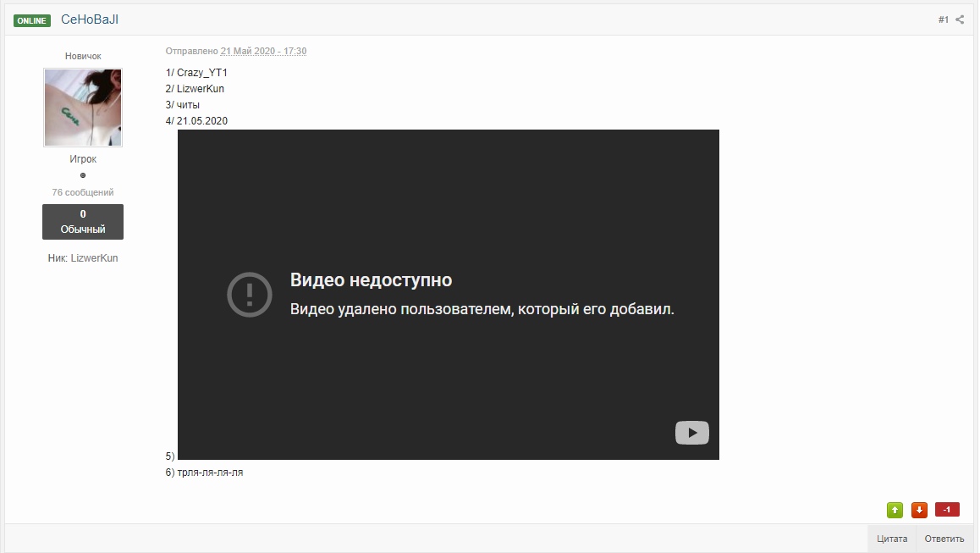This screenshot has height=553, width=980.
Task: Downvote the post with orange arrow
Action: (919, 511)
